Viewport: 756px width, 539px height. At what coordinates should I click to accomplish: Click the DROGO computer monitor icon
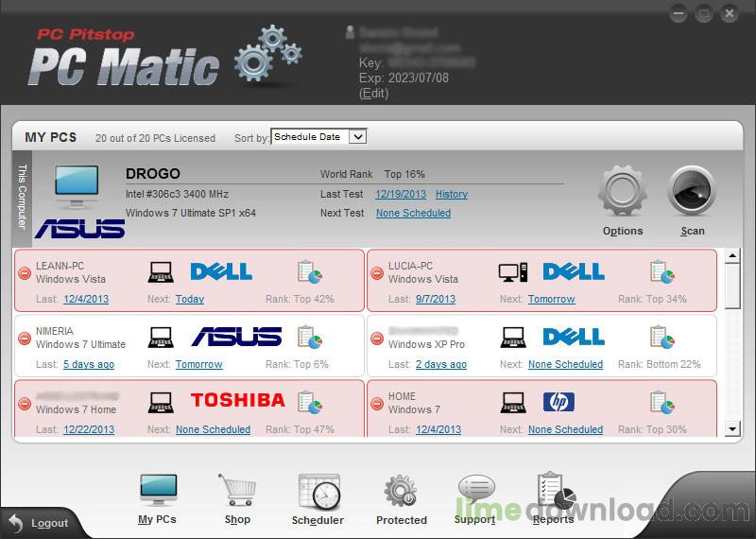[77, 186]
